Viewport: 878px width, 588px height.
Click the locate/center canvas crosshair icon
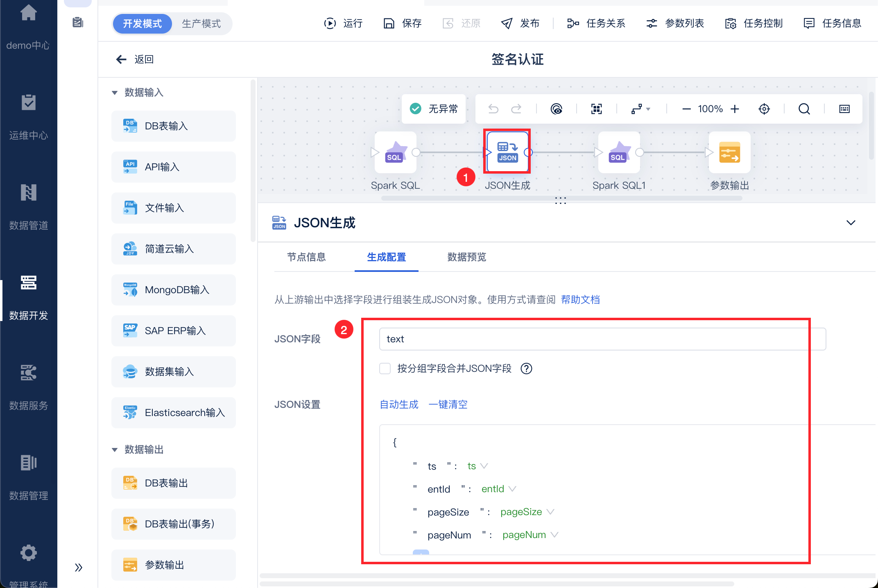[x=764, y=109]
